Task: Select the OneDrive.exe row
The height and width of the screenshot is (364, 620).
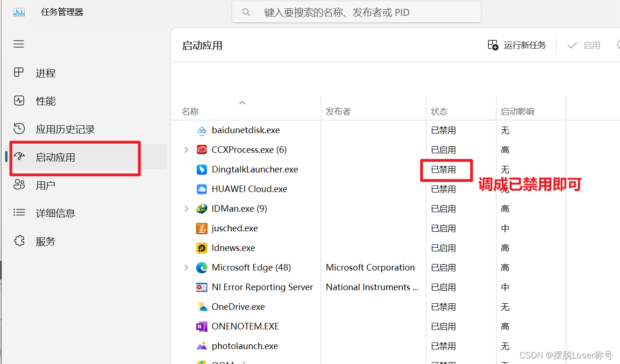Action: (395, 307)
